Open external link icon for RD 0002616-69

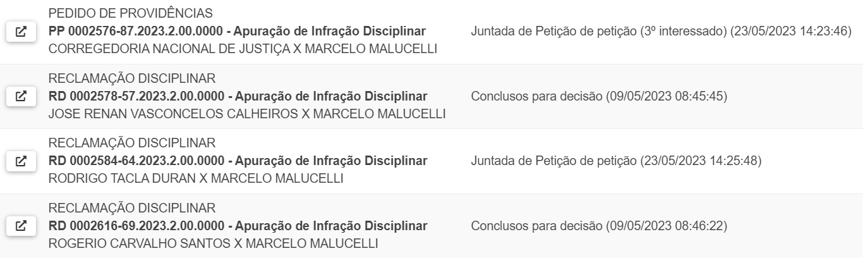click(x=21, y=226)
